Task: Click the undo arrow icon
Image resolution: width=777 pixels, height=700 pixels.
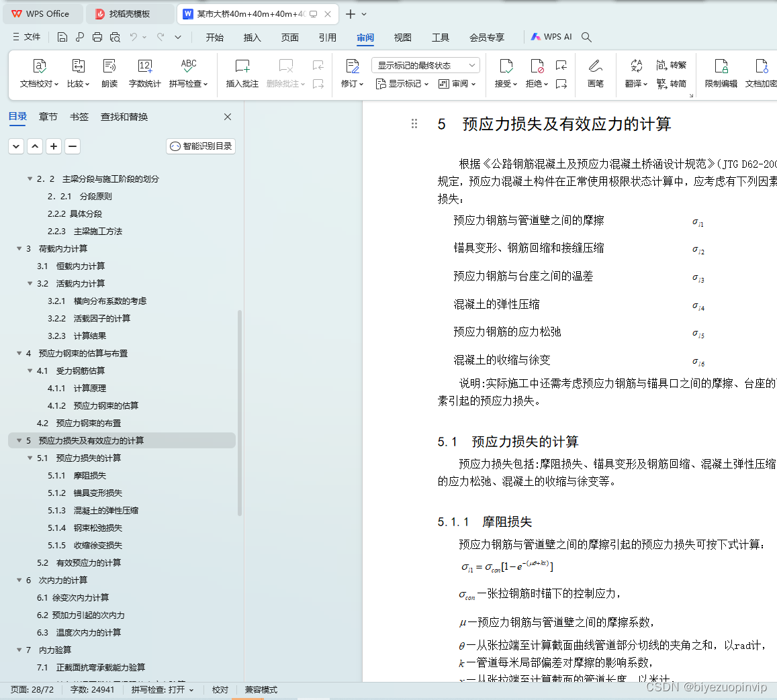Action: (x=133, y=37)
